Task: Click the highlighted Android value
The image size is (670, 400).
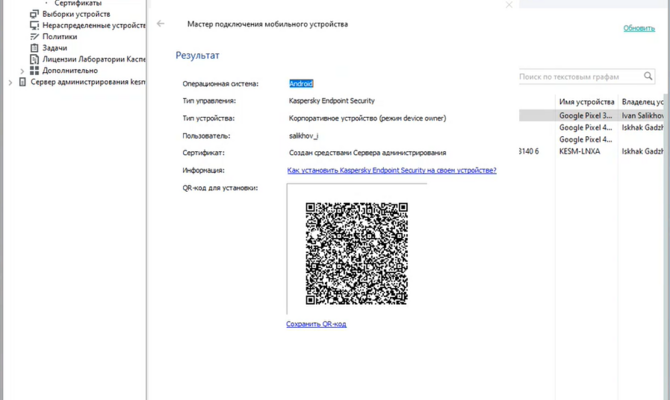Action: [x=301, y=83]
